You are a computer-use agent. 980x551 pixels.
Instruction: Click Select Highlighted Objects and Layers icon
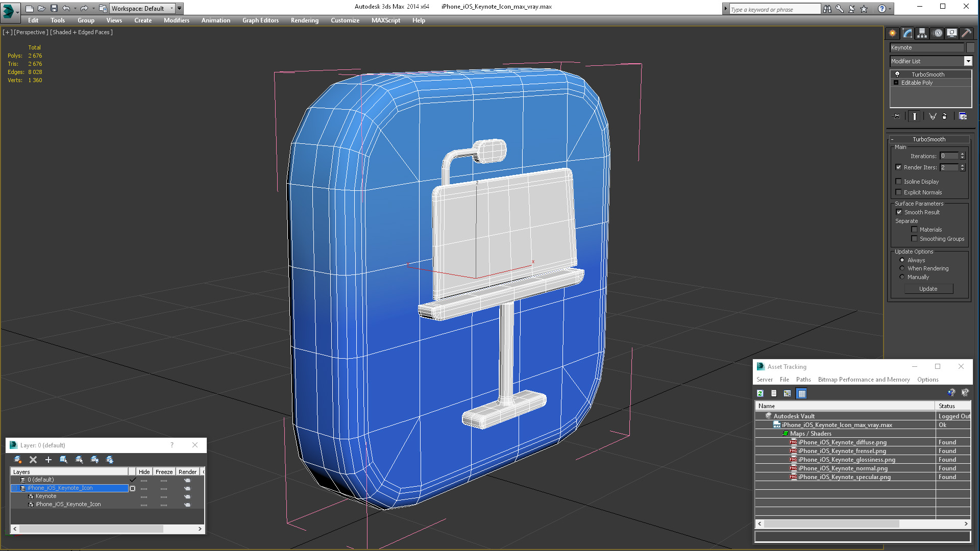pos(64,460)
